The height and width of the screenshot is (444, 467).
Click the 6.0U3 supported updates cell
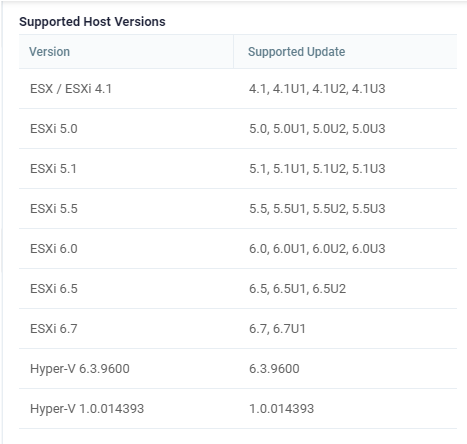345,249
